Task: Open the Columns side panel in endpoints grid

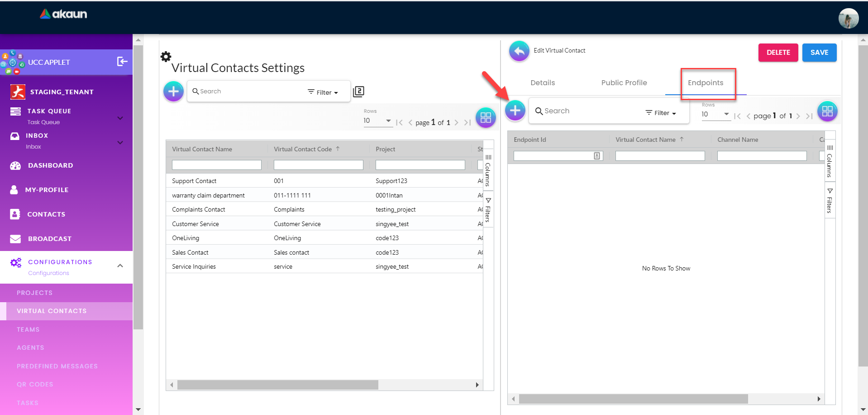Action: coord(830,161)
